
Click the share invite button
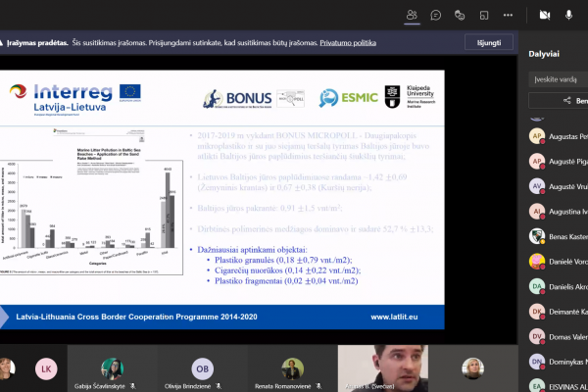(x=558, y=101)
